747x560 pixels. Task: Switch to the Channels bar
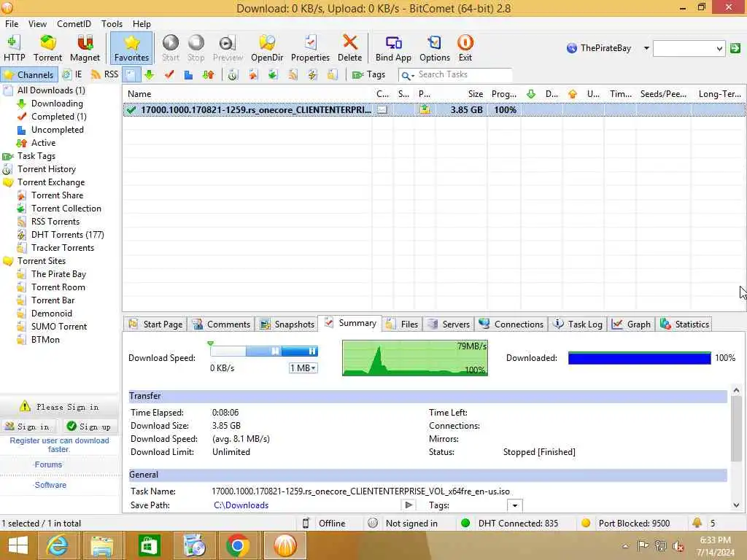(29, 75)
